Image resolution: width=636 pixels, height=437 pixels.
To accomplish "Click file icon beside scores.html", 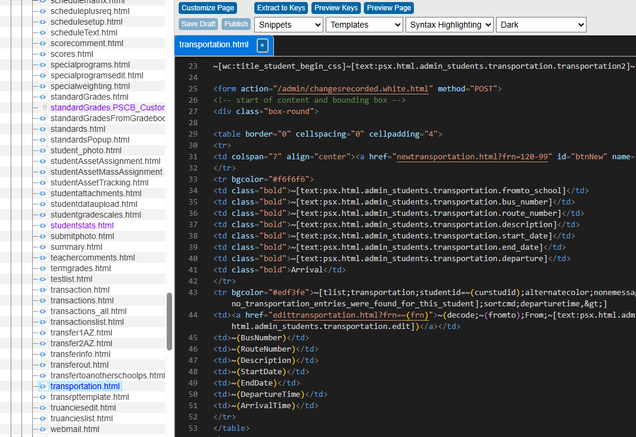I will (42, 55).
